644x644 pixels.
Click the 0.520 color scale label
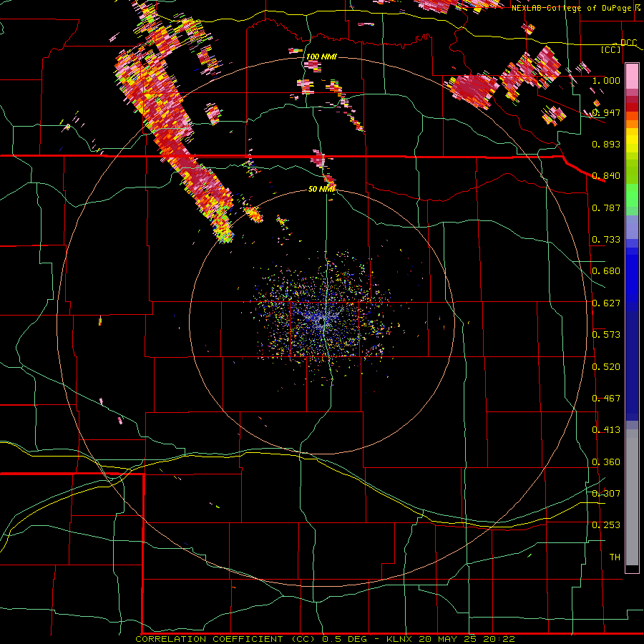point(606,367)
